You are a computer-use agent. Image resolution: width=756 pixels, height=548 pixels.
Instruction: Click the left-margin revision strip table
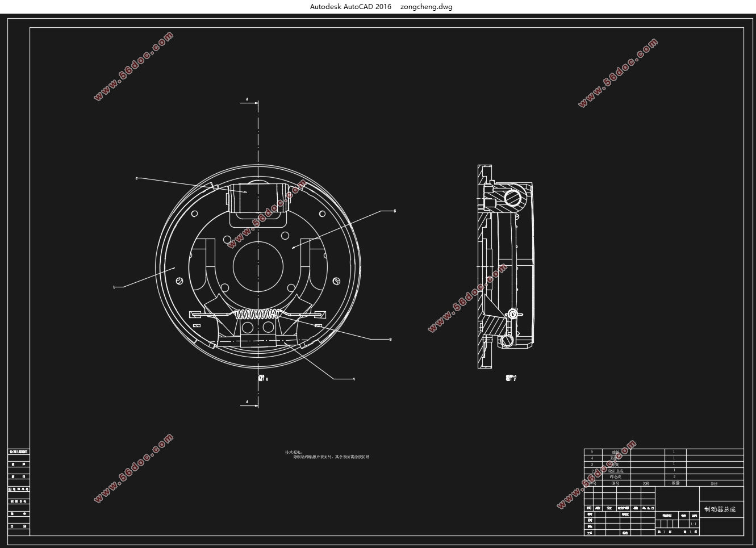[19, 492]
